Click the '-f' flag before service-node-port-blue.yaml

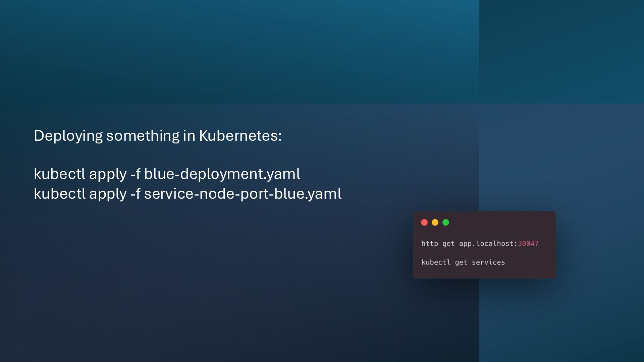(135, 194)
